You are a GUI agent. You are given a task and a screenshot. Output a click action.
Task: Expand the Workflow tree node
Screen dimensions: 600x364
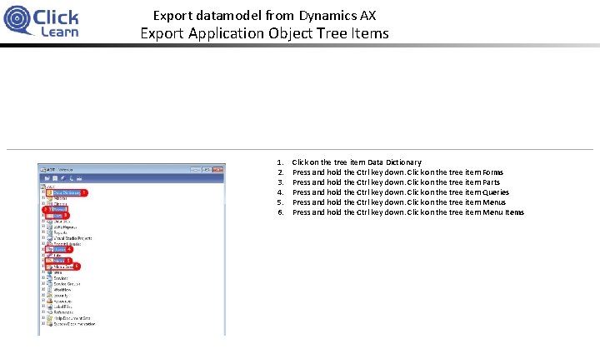click(x=43, y=289)
